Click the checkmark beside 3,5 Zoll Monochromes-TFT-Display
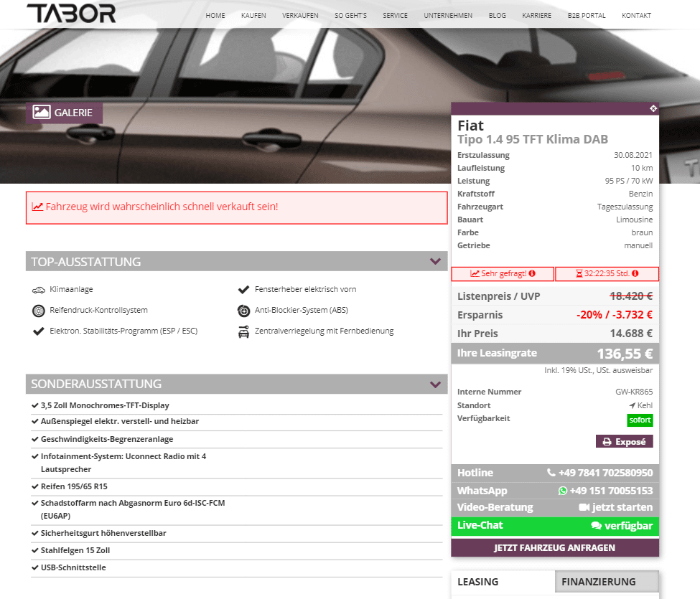This screenshot has height=599, width=700. click(35, 405)
